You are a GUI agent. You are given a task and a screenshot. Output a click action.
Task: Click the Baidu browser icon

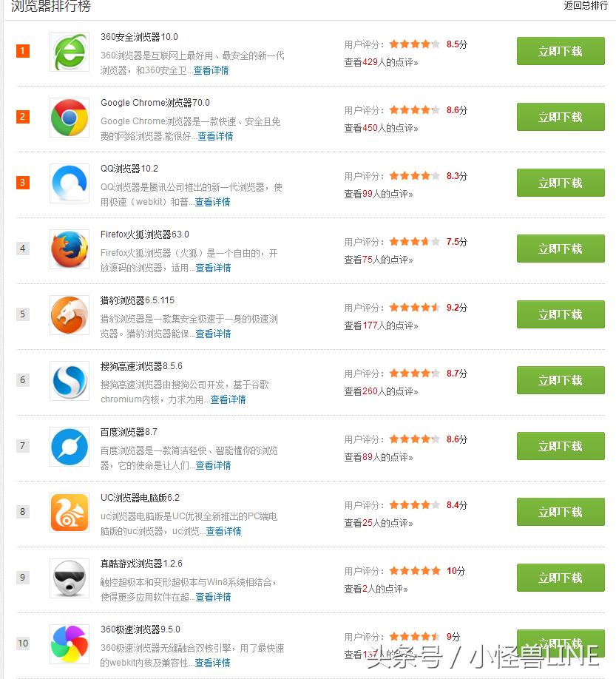[x=70, y=447]
